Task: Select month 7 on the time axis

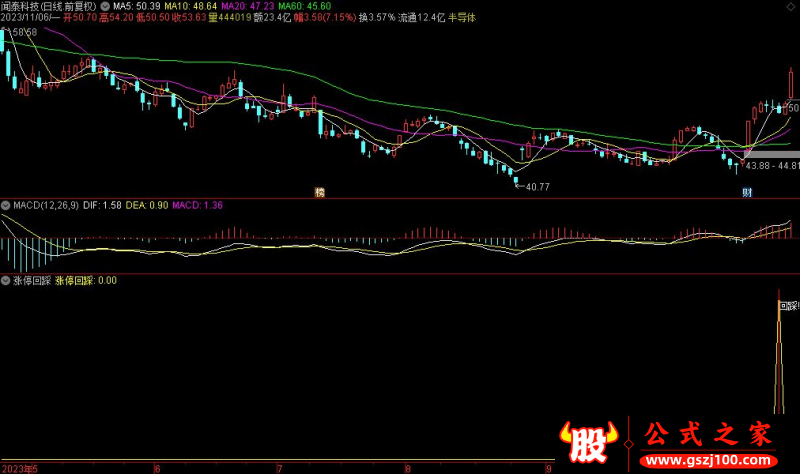Action: point(280,468)
